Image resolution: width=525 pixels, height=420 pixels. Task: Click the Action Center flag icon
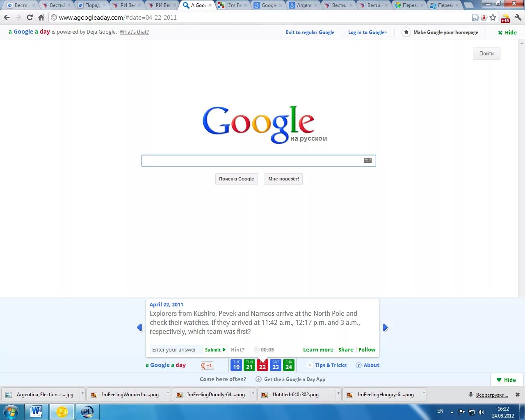462,412
